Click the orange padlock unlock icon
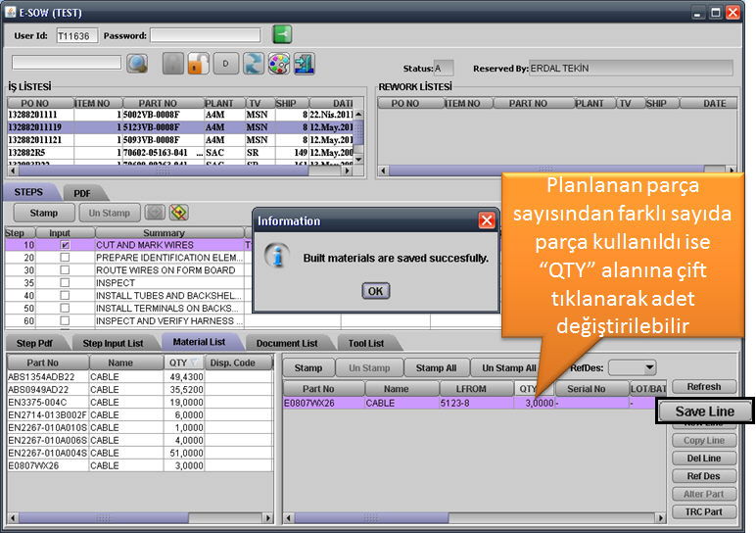The height and width of the screenshot is (533, 756). (199, 63)
